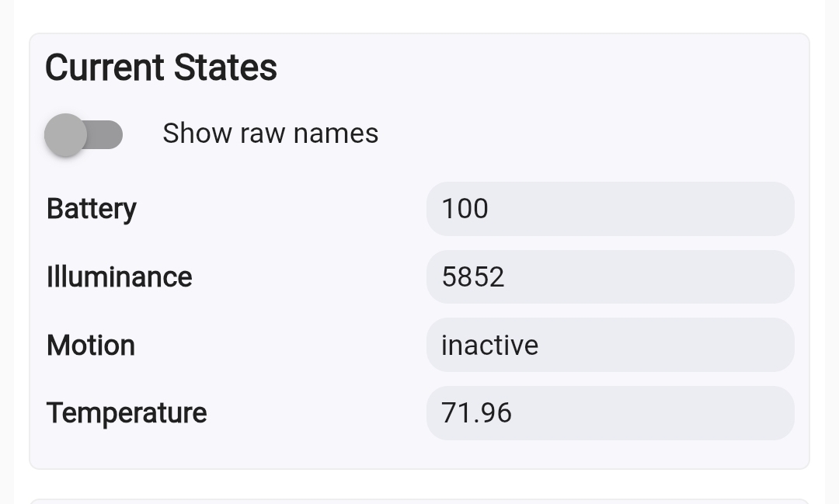Select the Motion value field showing inactive
The width and height of the screenshot is (839, 504).
(x=610, y=345)
